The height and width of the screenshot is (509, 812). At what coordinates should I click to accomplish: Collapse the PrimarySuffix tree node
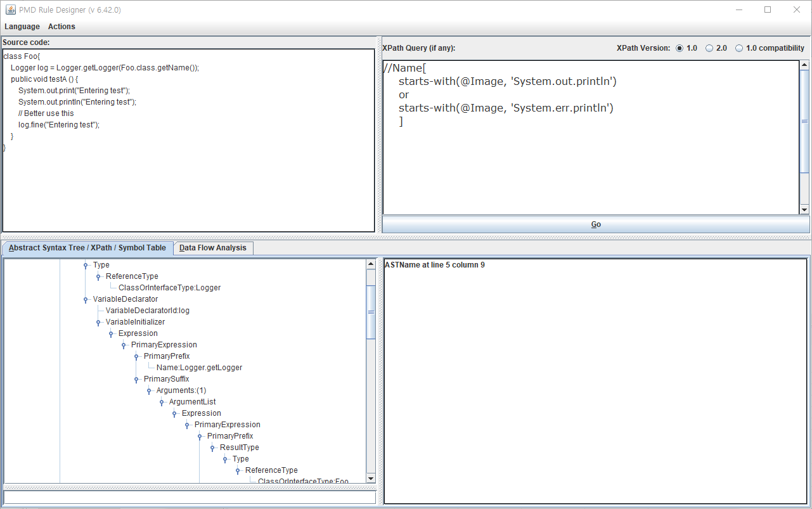(x=136, y=380)
